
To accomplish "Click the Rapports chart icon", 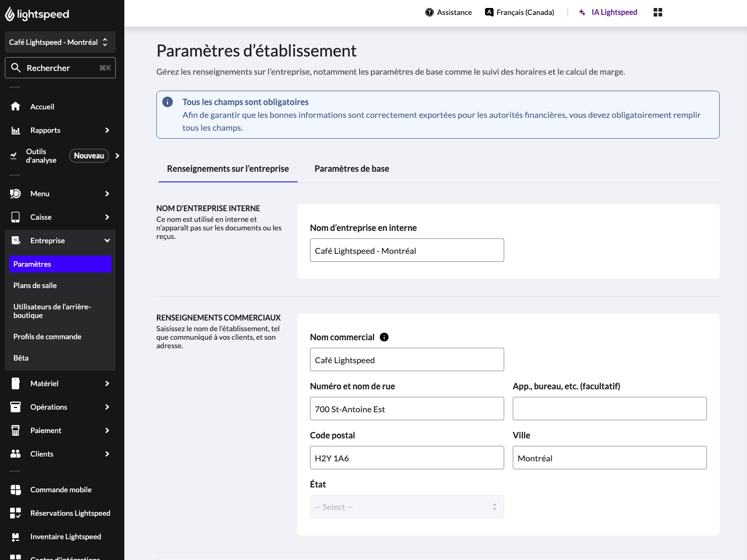I will point(15,130).
